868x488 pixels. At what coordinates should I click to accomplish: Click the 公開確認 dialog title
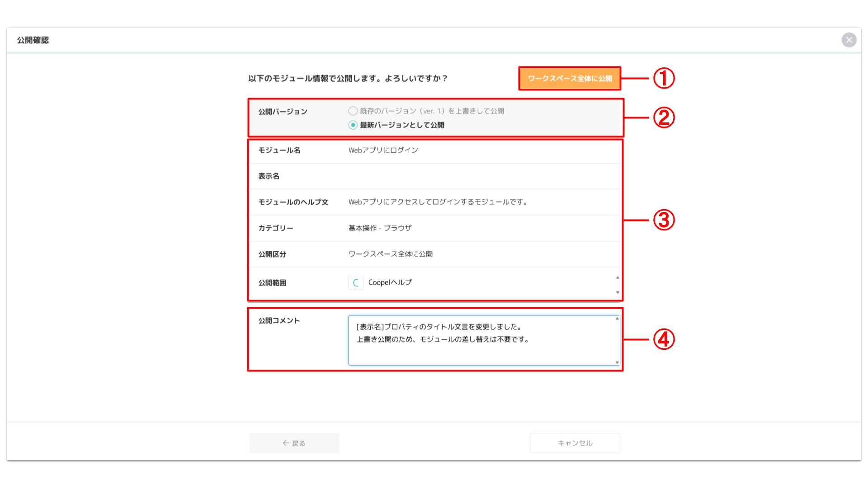(x=33, y=40)
